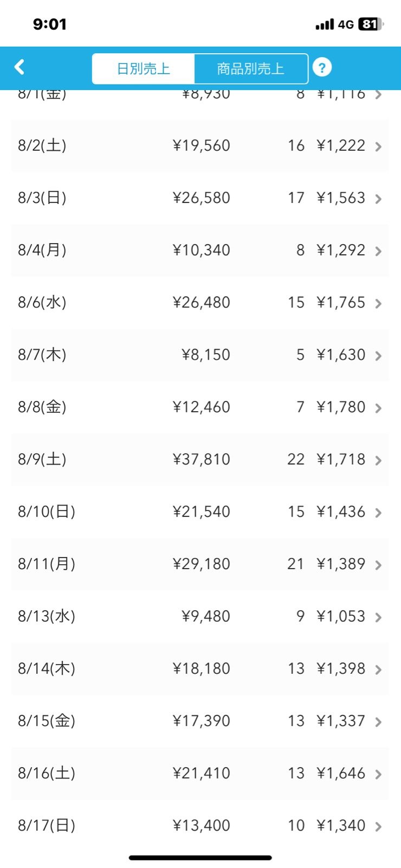Screen dimensions: 401x868
Task: Expand details chevron for 8/9(土)
Action: point(378,461)
